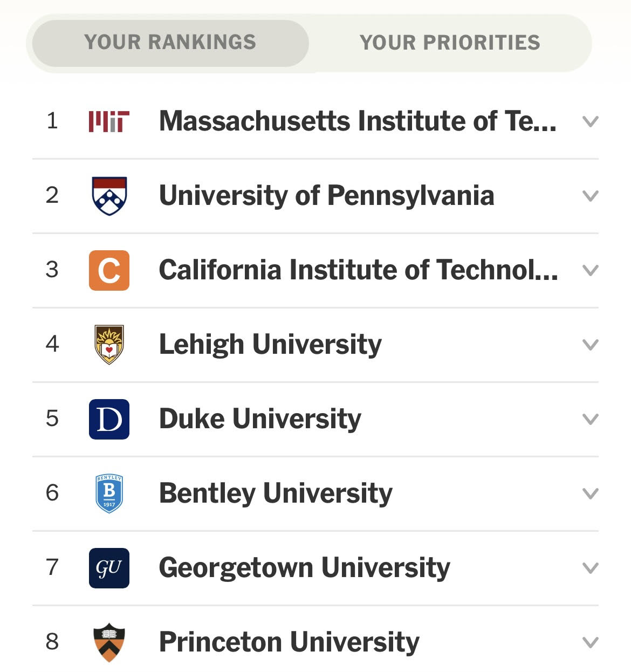Image resolution: width=631 pixels, height=672 pixels.
Task: Expand University of Pennsylvania details chevron
Action: [x=591, y=196]
